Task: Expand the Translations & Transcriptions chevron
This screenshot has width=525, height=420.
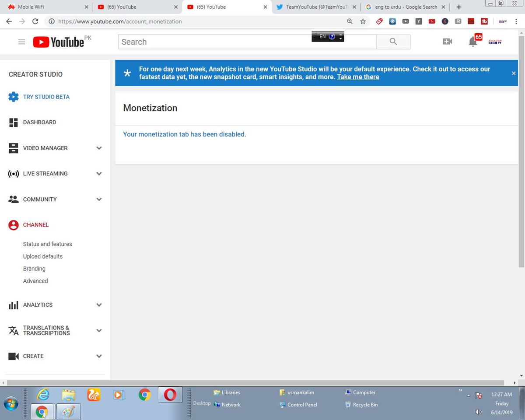Action: pos(99,330)
